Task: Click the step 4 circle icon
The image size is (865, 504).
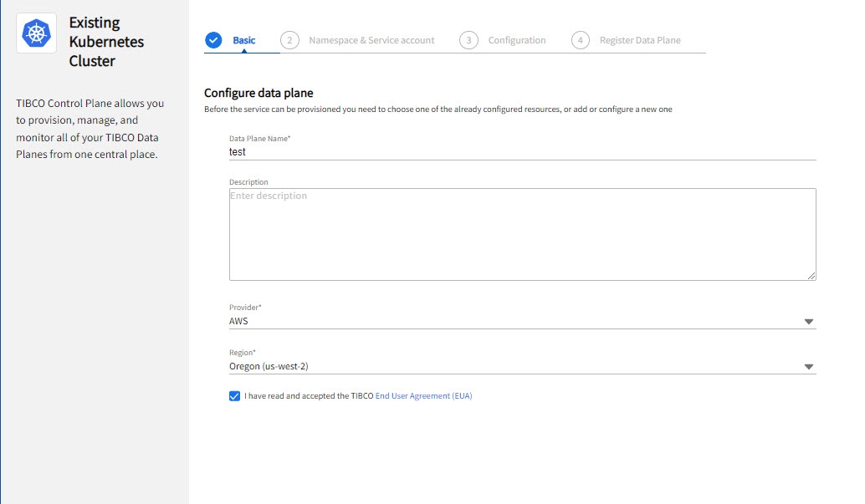Action: coord(581,40)
